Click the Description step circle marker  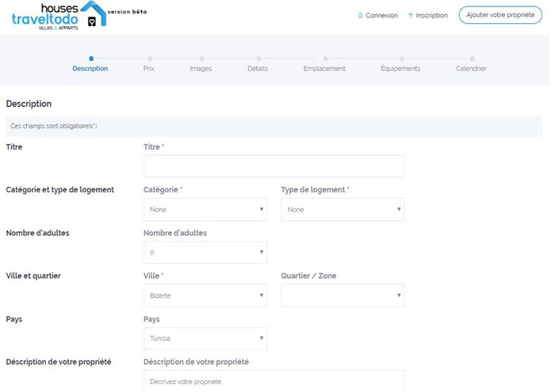[x=91, y=58]
